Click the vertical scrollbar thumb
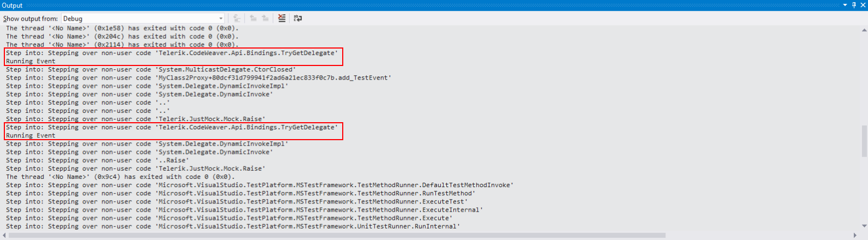This screenshot has width=868, height=240. 864,141
